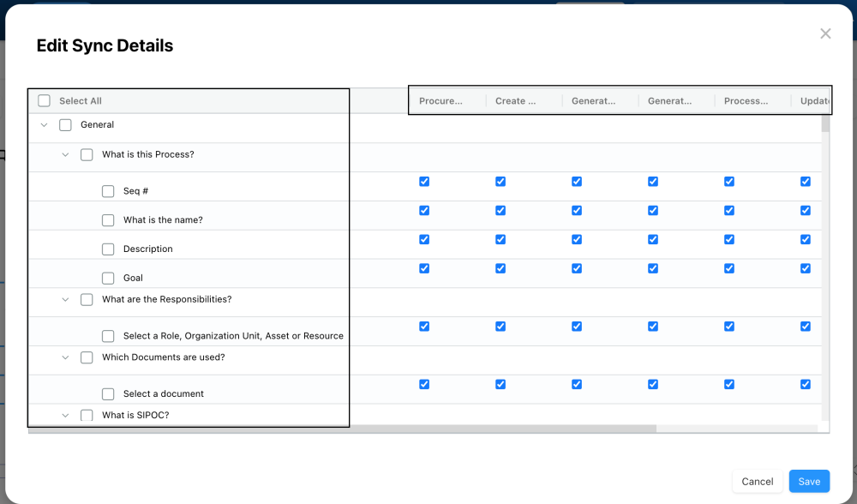This screenshot has width=857, height=504.
Task: Click the 'Create ...' column header
Action: point(516,101)
